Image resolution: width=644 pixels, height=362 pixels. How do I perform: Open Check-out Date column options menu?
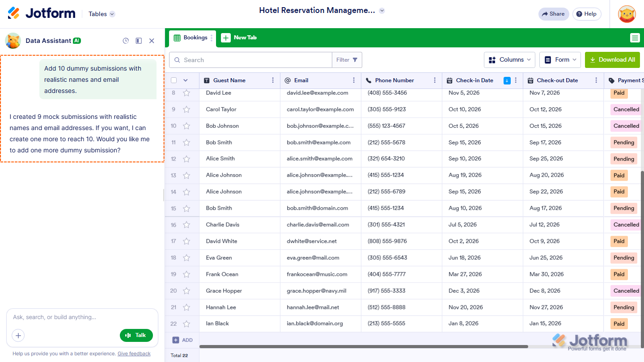pos(596,80)
